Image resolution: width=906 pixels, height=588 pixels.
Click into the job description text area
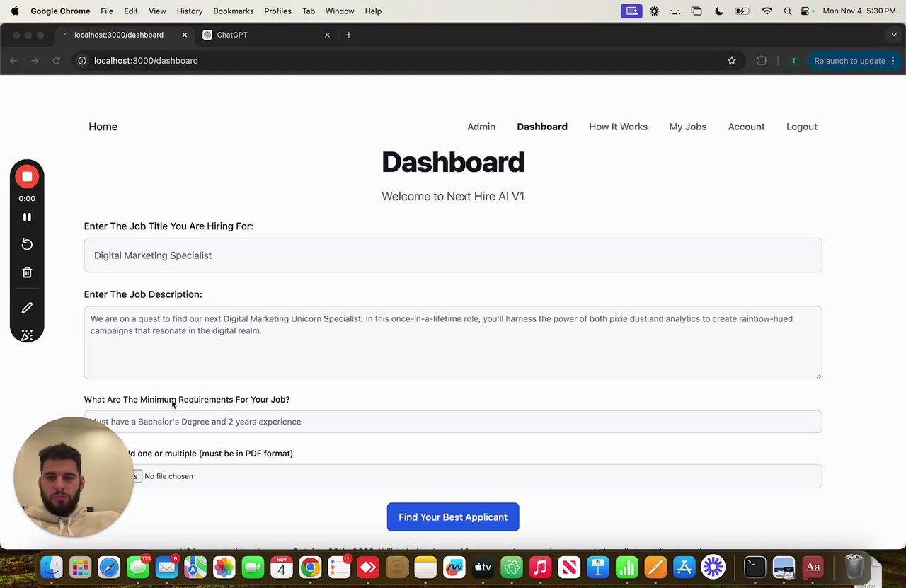click(x=453, y=342)
